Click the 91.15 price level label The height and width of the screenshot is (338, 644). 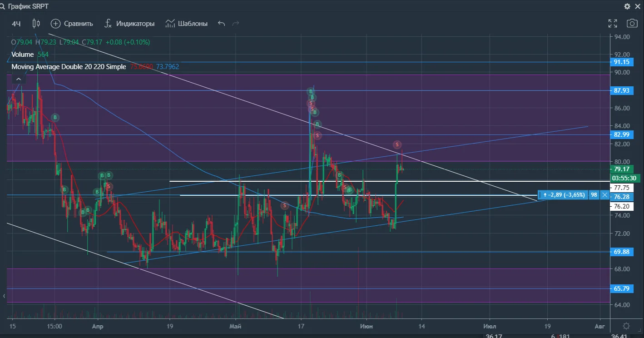621,62
